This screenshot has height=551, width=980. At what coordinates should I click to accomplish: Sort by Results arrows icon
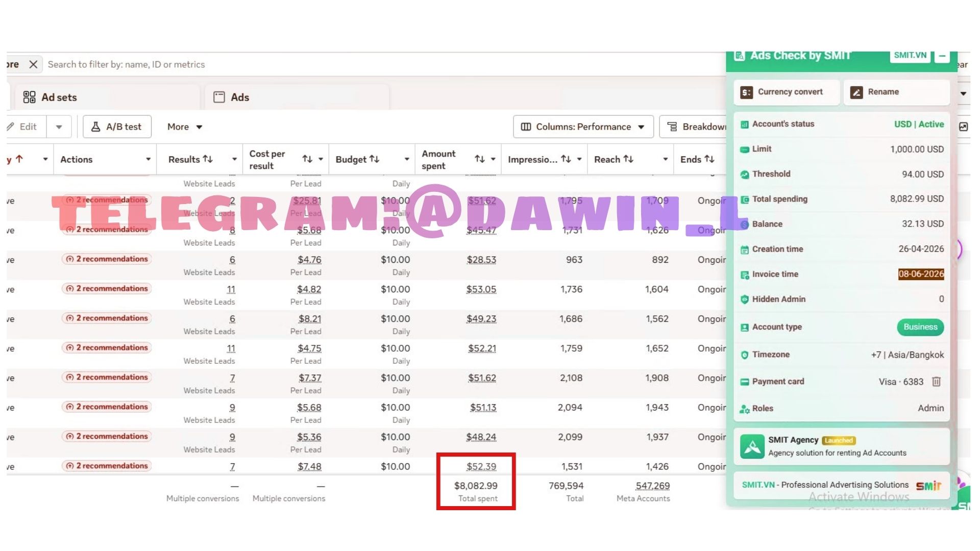coord(208,159)
